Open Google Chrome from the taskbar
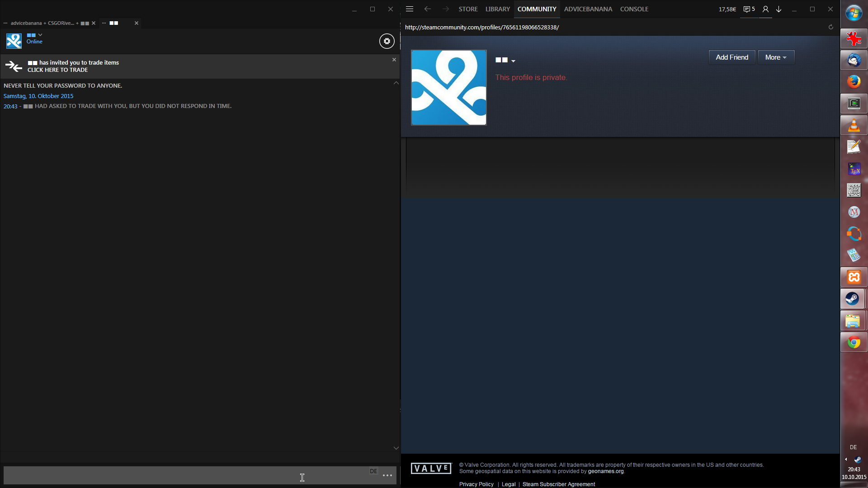 854,343
